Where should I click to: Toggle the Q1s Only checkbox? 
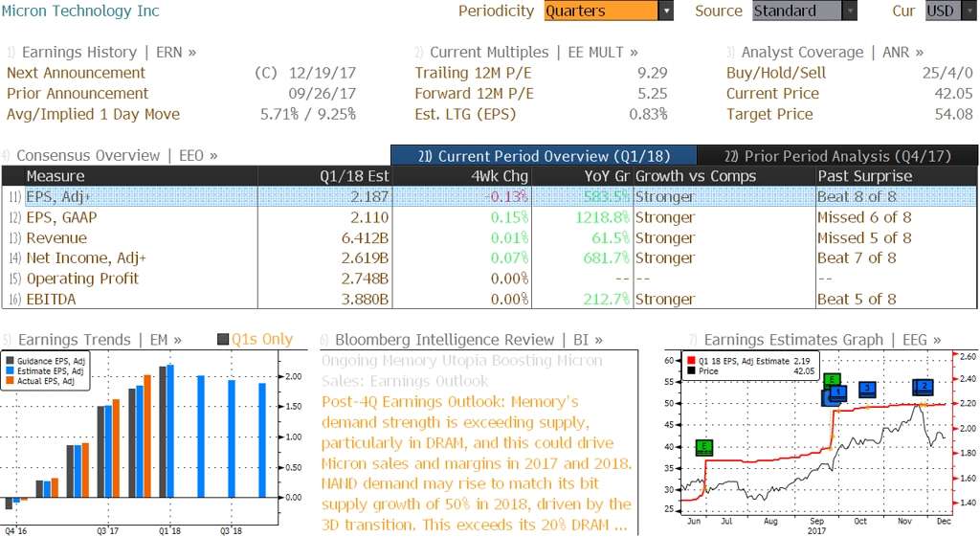pyautogui.click(x=223, y=340)
